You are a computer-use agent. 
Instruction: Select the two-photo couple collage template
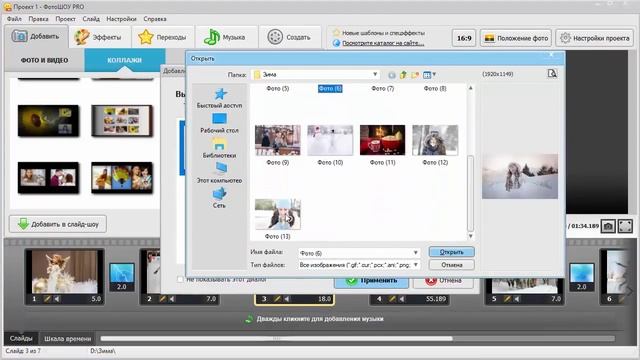pos(48,178)
